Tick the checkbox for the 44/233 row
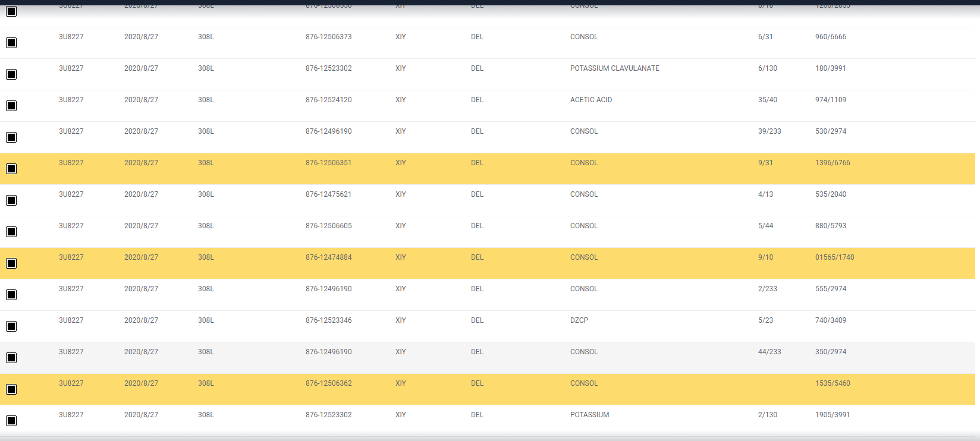Viewport: 980px width, 441px height. (11, 358)
